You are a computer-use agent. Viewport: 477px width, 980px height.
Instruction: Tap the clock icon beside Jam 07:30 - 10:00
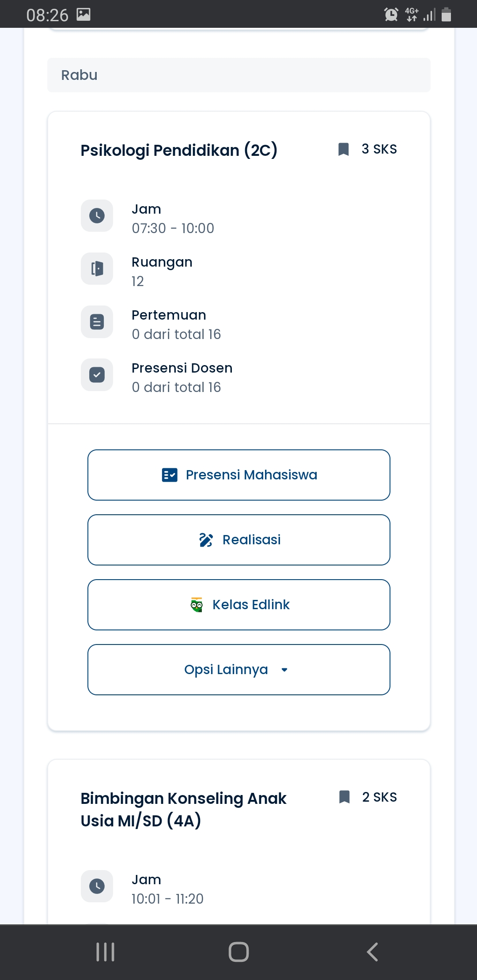[97, 216]
